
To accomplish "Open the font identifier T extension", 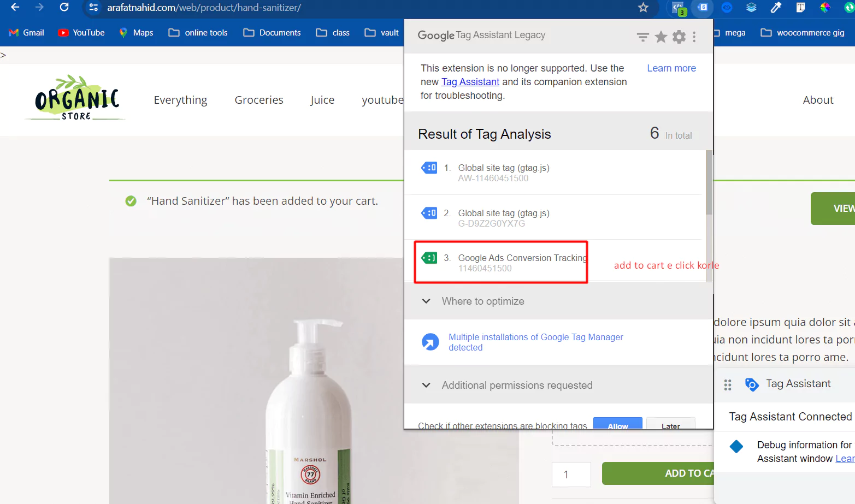I will click(800, 8).
